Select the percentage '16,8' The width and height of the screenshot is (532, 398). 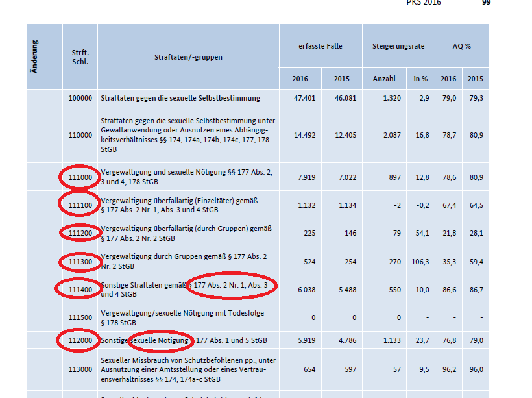click(x=422, y=135)
